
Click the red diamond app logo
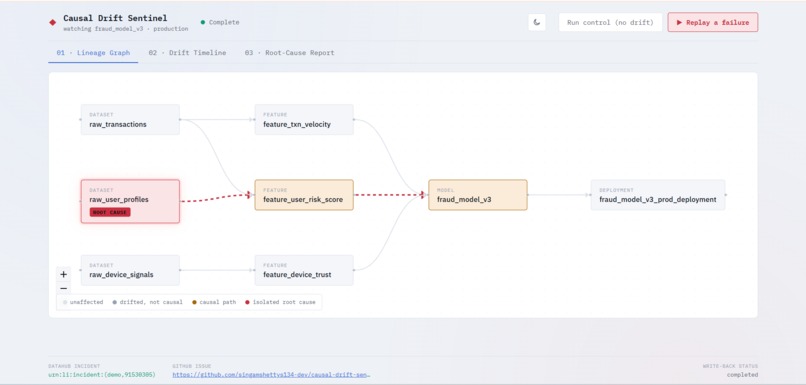coord(52,23)
